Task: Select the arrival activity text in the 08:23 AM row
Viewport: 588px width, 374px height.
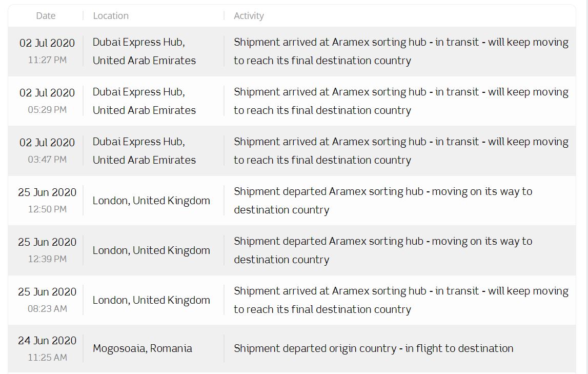Action: coord(401,300)
